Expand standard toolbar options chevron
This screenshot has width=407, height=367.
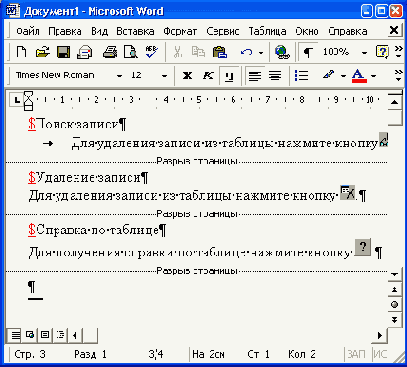click(398, 52)
